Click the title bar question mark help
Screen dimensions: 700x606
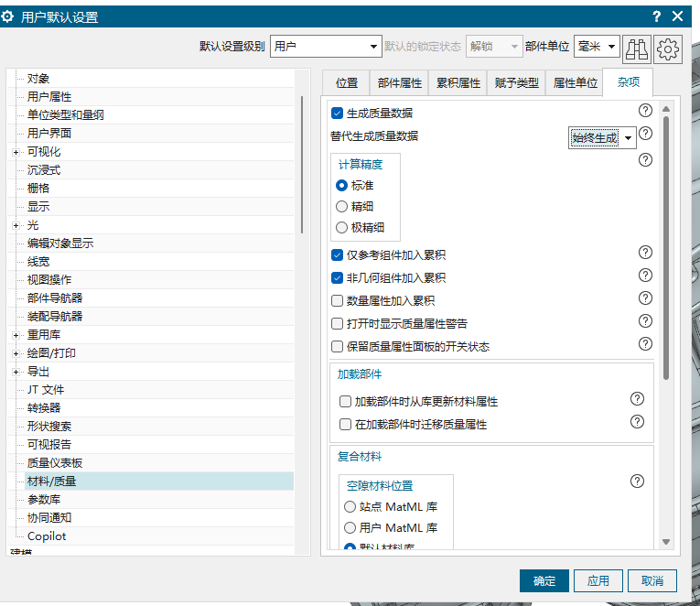pyautogui.click(x=656, y=16)
